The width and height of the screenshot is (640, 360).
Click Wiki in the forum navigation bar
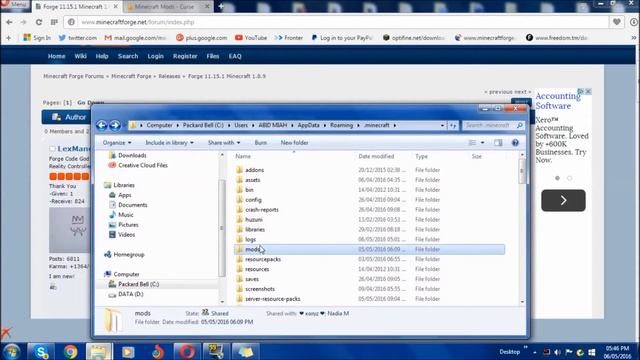click(x=80, y=56)
